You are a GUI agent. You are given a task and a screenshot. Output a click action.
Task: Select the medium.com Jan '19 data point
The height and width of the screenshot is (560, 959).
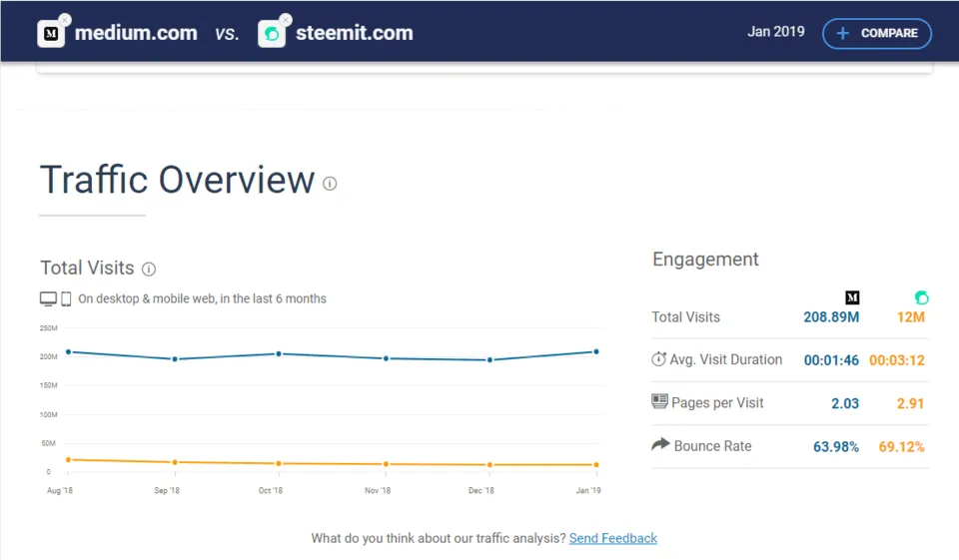pos(596,351)
